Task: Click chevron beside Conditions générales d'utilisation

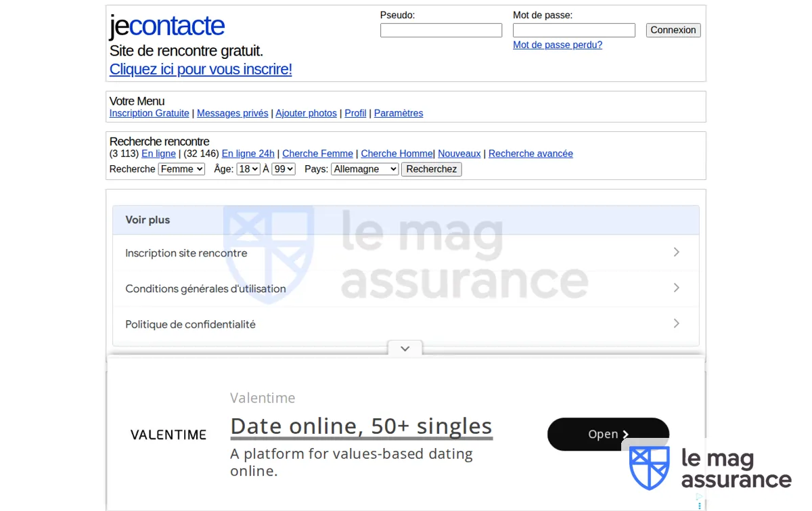Action: [x=676, y=288]
